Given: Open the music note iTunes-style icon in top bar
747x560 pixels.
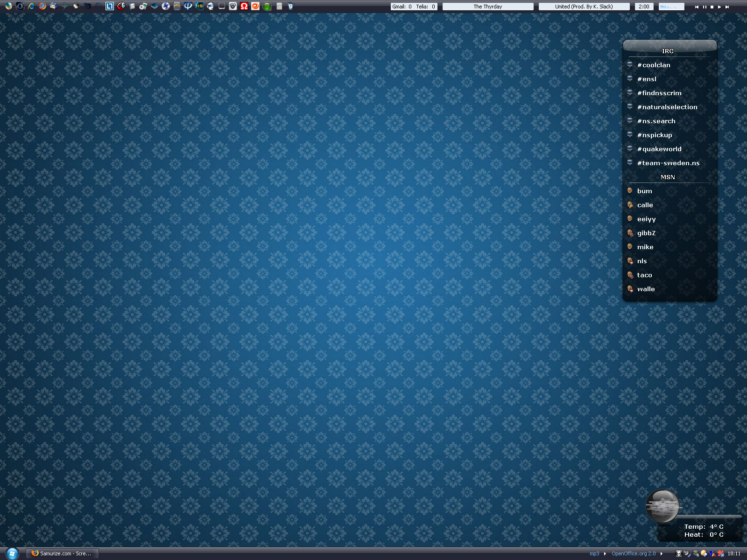Looking at the screenshot, I should click(x=143, y=7).
